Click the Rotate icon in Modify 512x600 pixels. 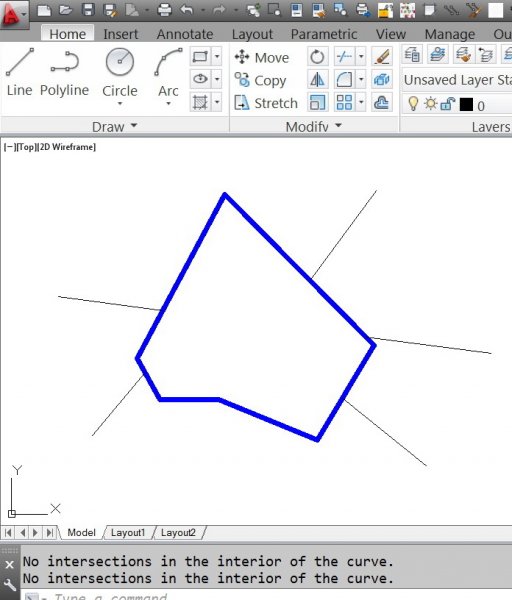pos(317,57)
